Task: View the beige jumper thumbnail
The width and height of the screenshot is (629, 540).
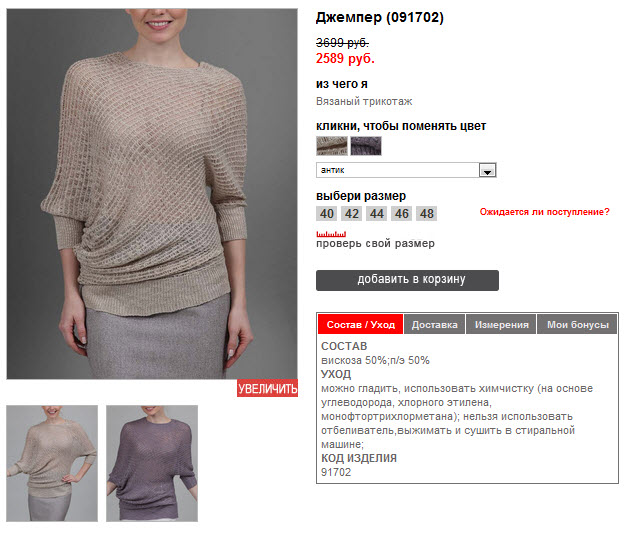Action: [x=52, y=463]
